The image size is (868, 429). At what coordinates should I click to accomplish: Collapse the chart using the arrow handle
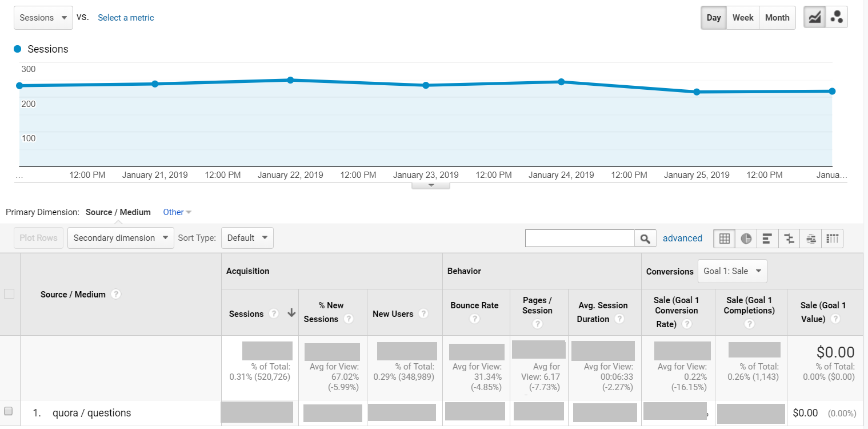click(x=431, y=185)
